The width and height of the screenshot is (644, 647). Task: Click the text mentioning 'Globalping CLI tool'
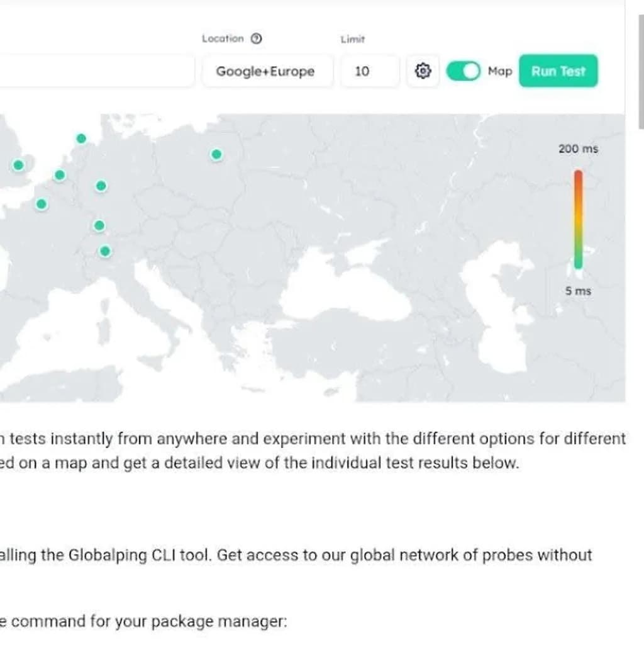point(296,555)
